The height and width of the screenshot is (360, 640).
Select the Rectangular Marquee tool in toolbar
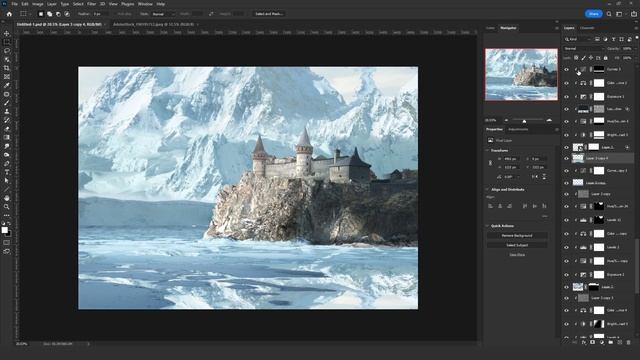(7, 42)
